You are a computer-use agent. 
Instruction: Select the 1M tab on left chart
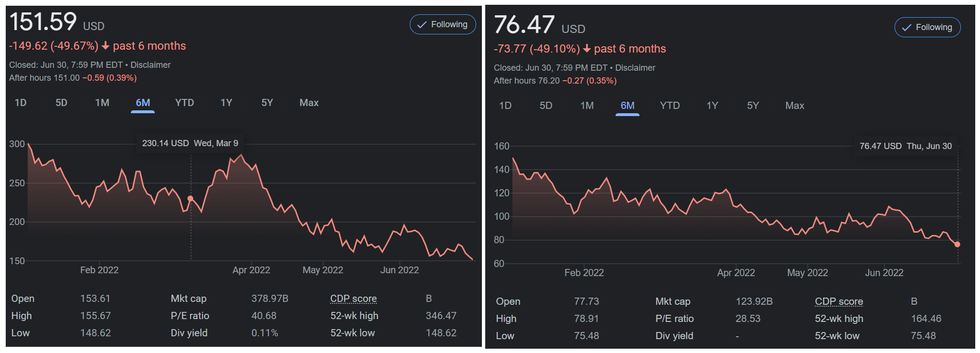pos(102,103)
